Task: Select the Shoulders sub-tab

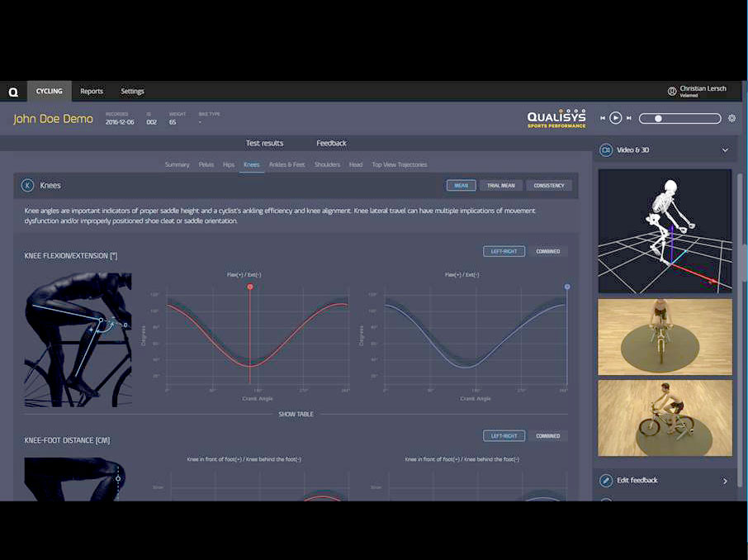Action: pos(327,164)
